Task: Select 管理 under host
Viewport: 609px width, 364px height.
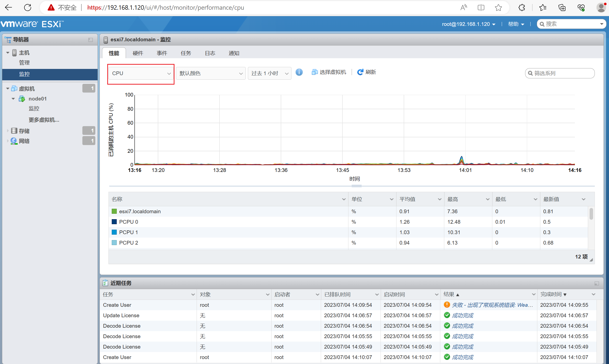Action: click(x=24, y=62)
